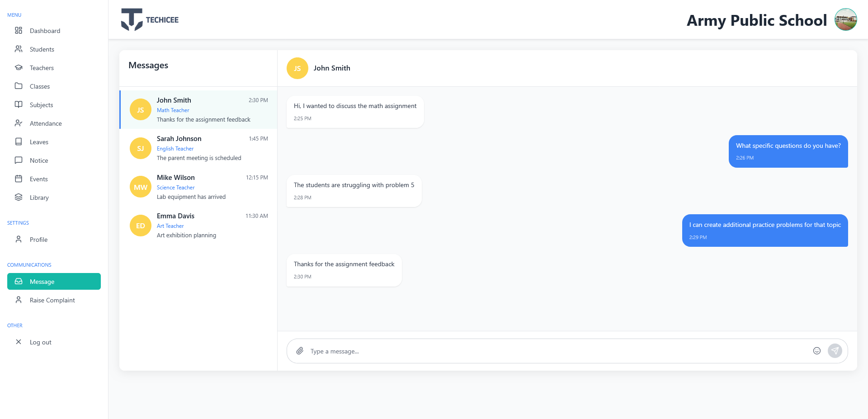Select the Students sidebar icon
The image size is (868, 419).
click(19, 49)
